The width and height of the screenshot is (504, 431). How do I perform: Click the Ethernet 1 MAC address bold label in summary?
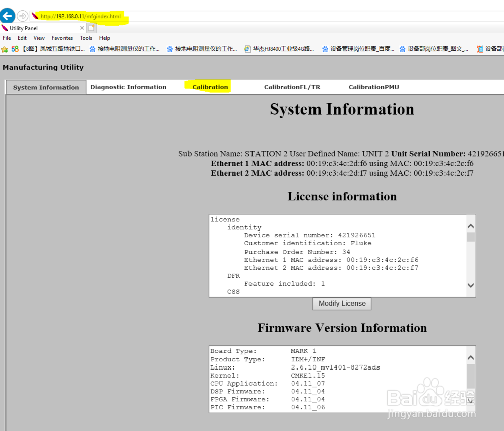click(258, 164)
